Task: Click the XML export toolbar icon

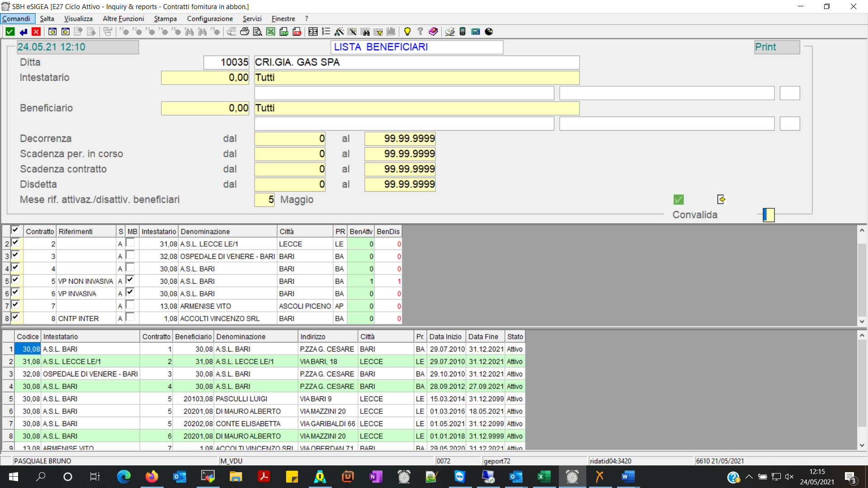Action: [x=297, y=32]
